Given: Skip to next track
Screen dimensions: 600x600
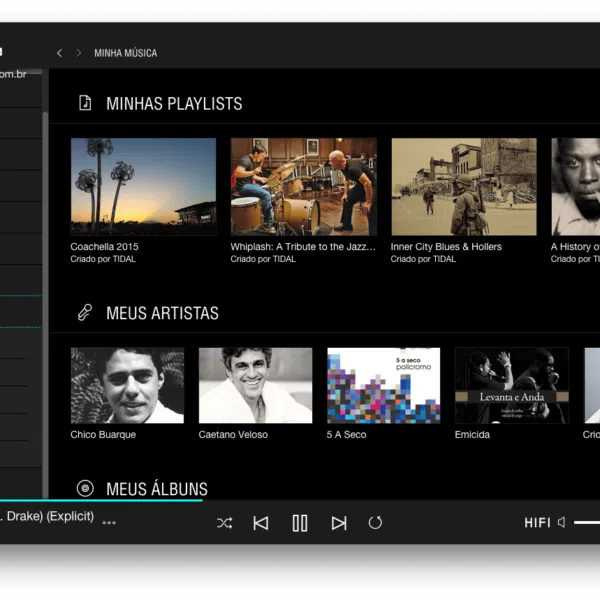Looking at the screenshot, I should tap(339, 523).
